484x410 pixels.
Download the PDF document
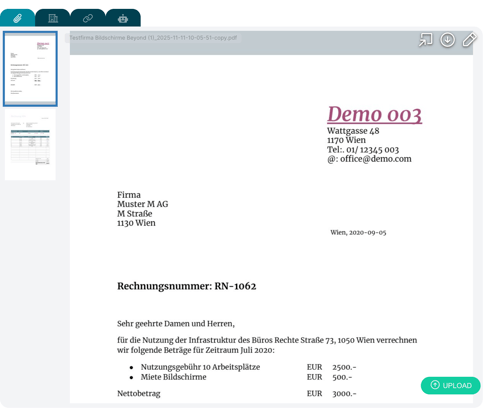(447, 40)
